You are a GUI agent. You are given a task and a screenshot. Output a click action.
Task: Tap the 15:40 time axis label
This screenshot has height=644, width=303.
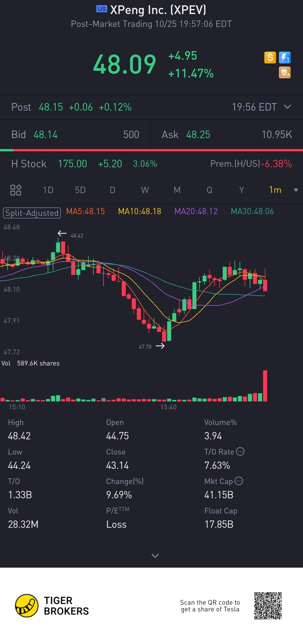click(168, 407)
